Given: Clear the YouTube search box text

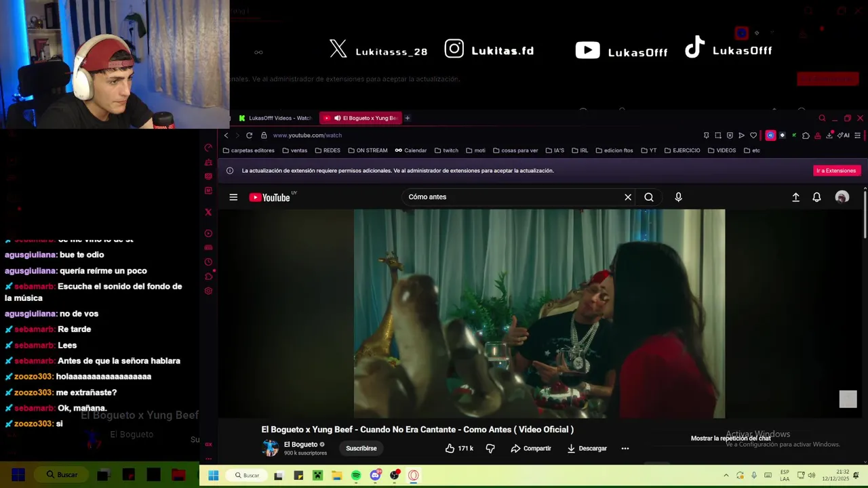Looking at the screenshot, I should (628, 197).
